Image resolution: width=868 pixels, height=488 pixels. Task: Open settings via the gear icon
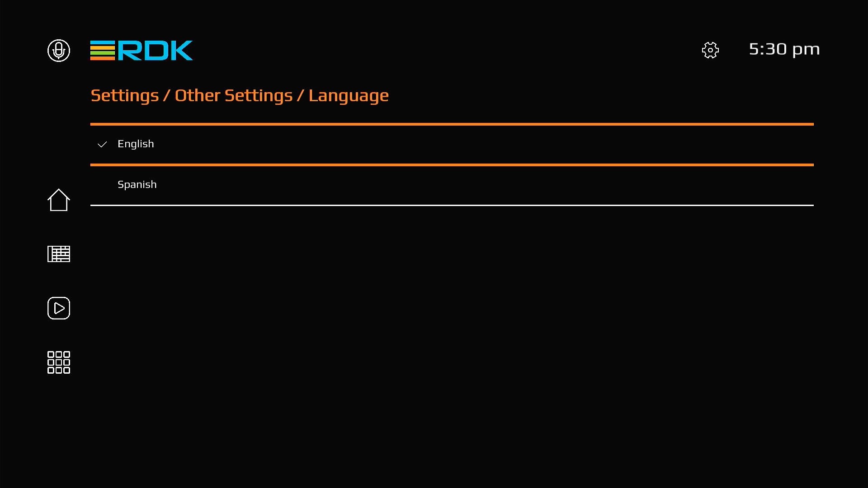(710, 50)
